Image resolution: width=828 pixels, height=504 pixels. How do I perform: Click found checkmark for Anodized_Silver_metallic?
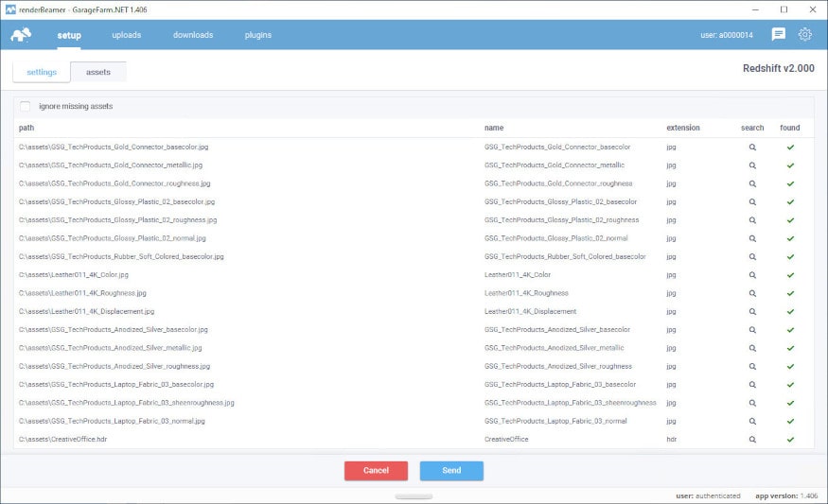pos(790,348)
